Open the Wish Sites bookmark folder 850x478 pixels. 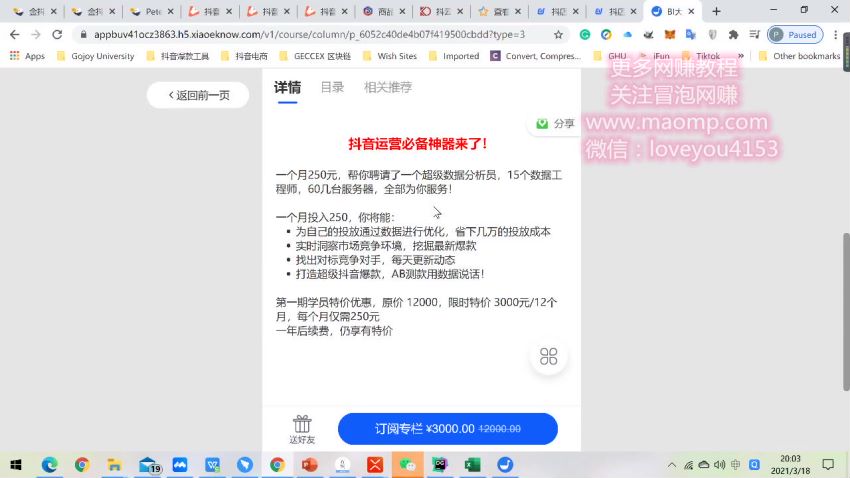pos(390,56)
